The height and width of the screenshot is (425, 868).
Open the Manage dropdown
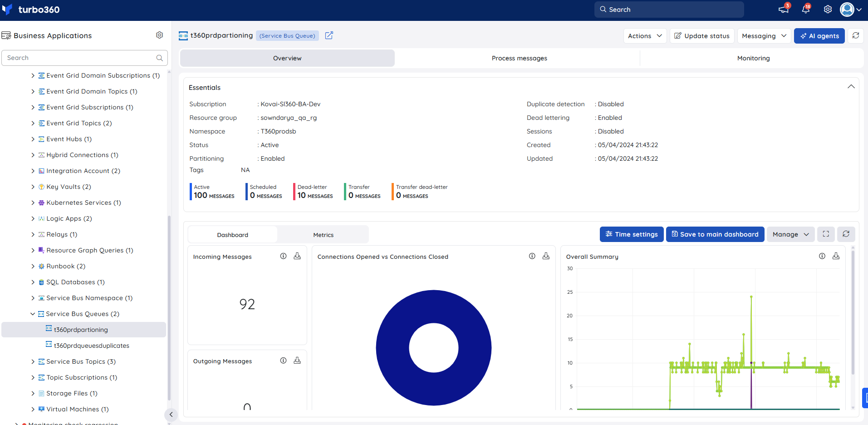coord(790,234)
